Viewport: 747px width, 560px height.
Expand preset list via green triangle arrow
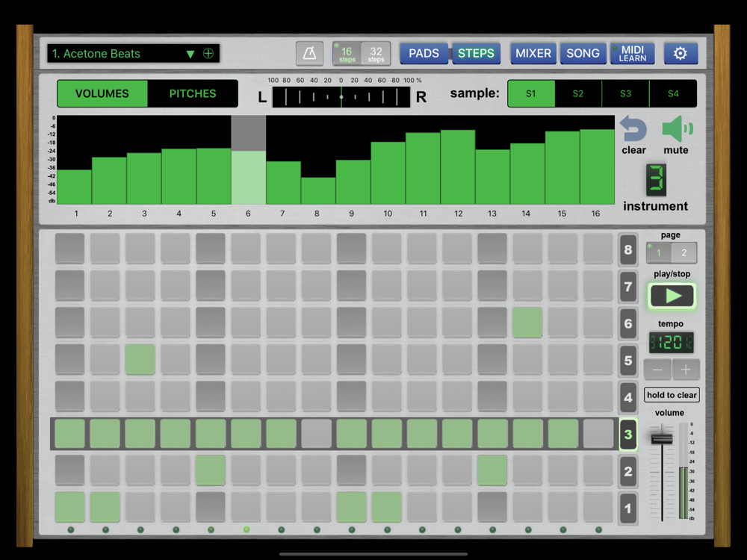tap(190, 54)
